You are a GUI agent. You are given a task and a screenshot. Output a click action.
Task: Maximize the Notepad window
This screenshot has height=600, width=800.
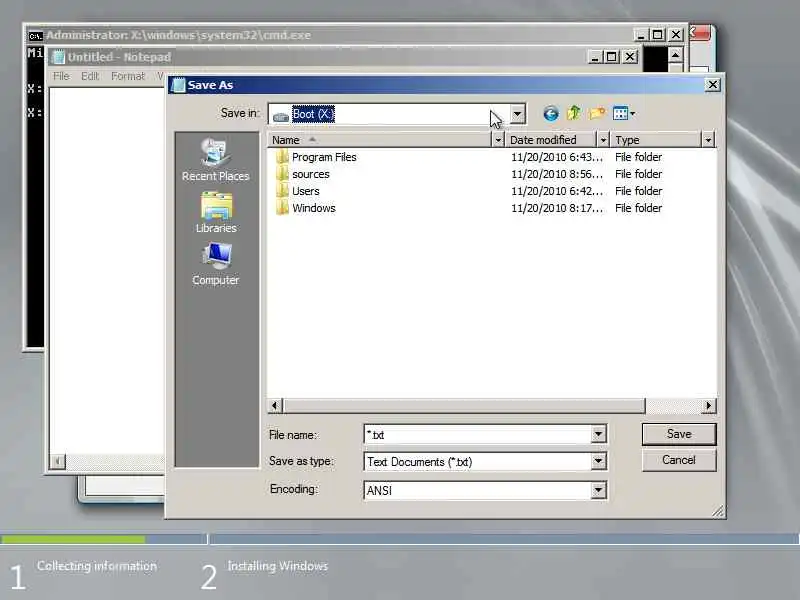pyautogui.click(x=612, y=57)
